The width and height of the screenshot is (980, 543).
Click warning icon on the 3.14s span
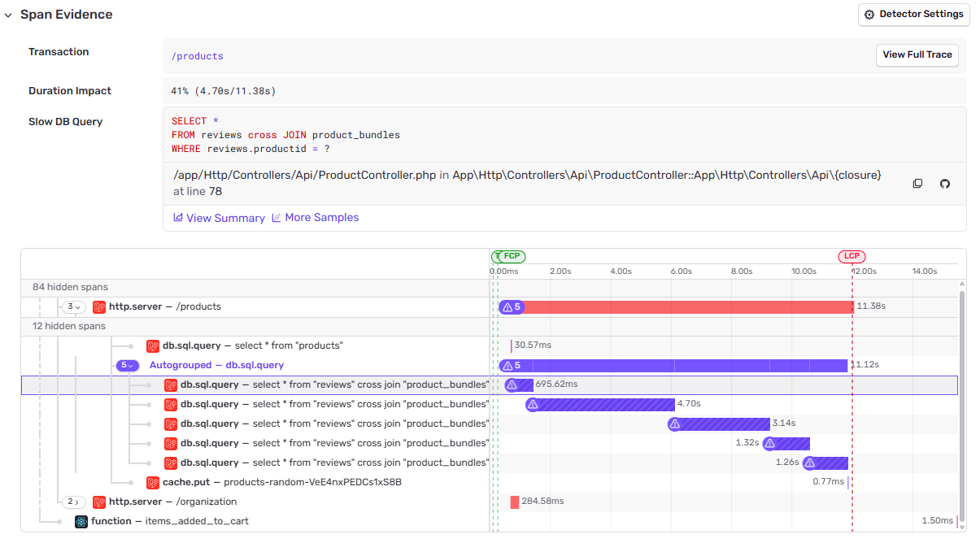(x=674, y=424)
